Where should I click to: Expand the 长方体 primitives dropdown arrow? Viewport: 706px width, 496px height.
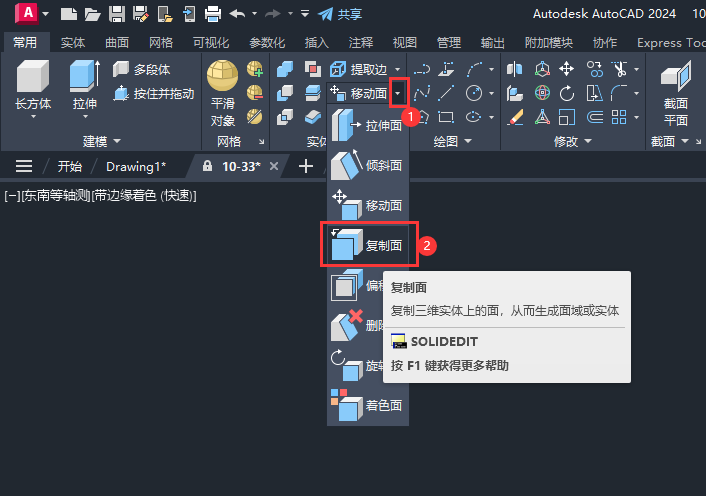tap(33, 117)
